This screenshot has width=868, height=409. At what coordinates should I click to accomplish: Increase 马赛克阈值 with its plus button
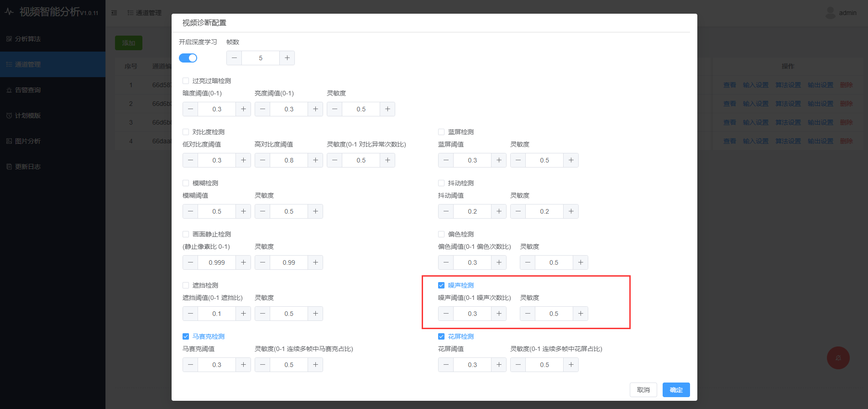point(243,365)
